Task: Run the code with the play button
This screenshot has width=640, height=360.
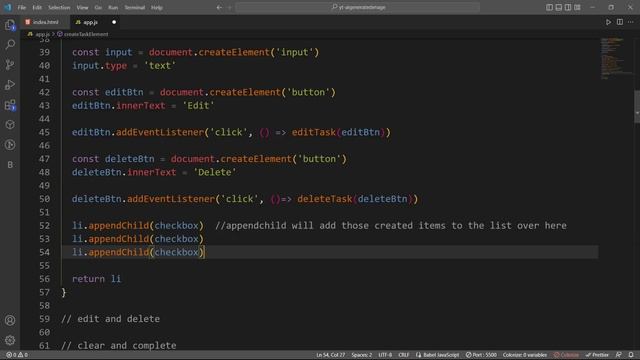Action: [x=608, y=22]
